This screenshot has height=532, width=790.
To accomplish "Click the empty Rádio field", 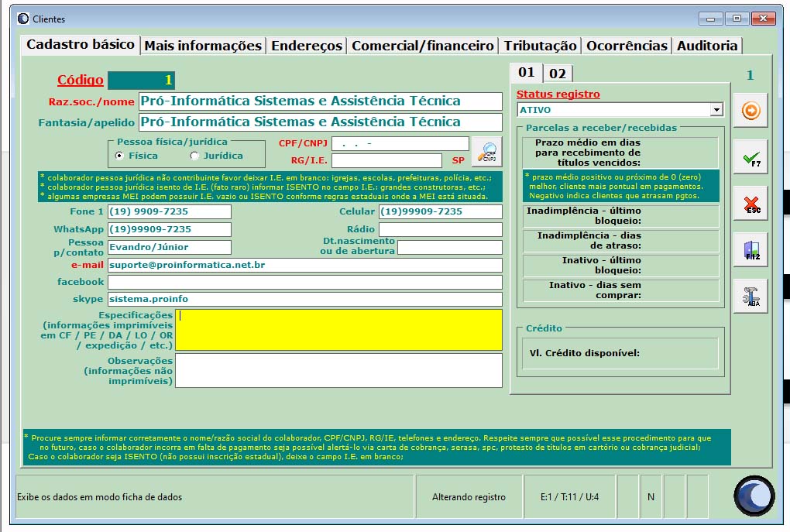I will click(x=441, y=229).
